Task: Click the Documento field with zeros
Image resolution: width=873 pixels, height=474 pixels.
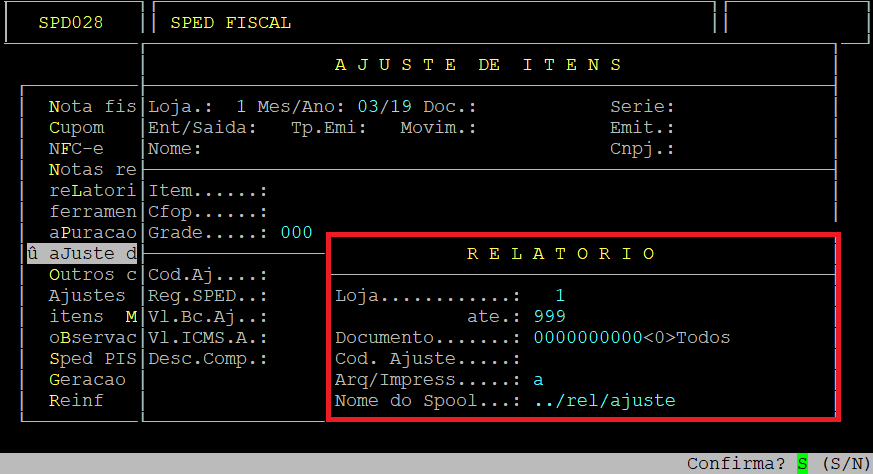Action: 587,338
